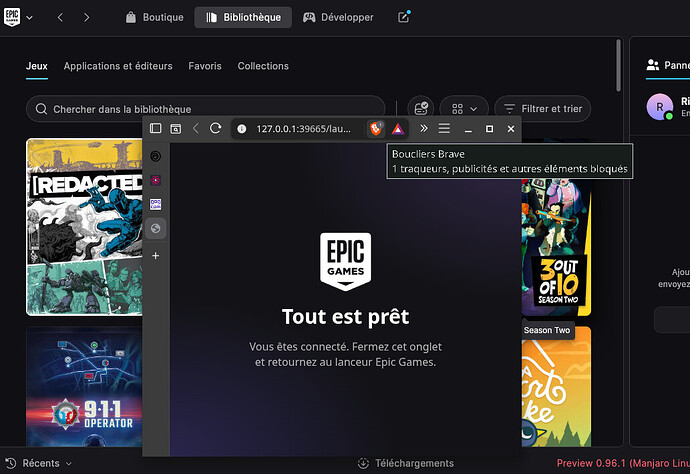Click Brave tab search icon
The image size is (690, 474).
[x=176, y=129]
